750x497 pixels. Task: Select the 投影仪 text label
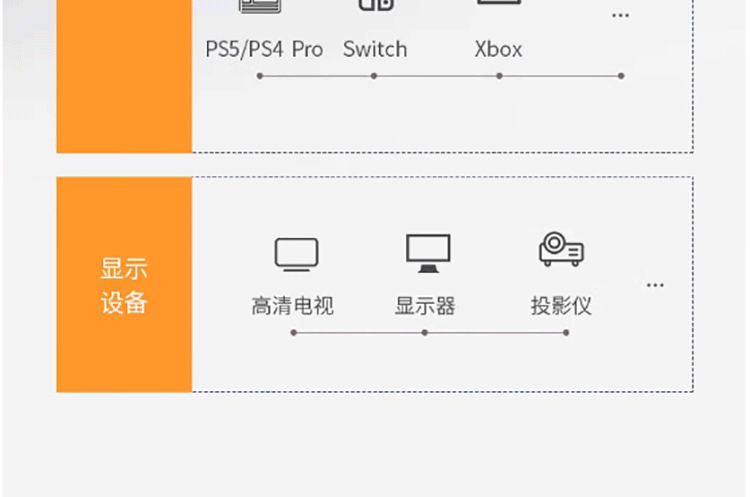pos(561,306)
